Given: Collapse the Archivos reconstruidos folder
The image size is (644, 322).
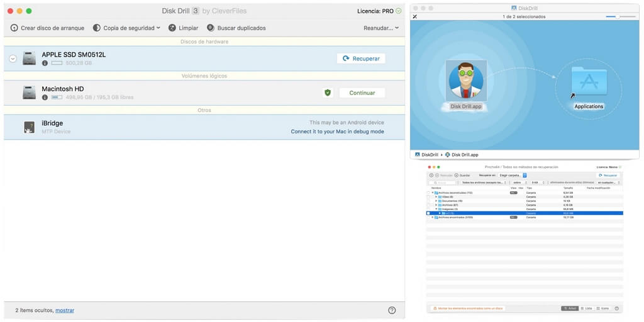Looking at the screenshot, I should (433, 192).
